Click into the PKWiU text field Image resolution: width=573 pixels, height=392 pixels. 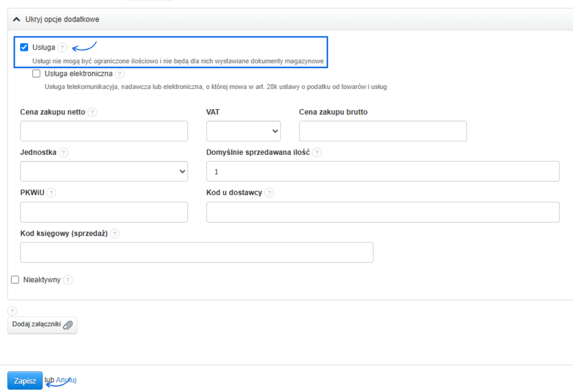(104, 212)
